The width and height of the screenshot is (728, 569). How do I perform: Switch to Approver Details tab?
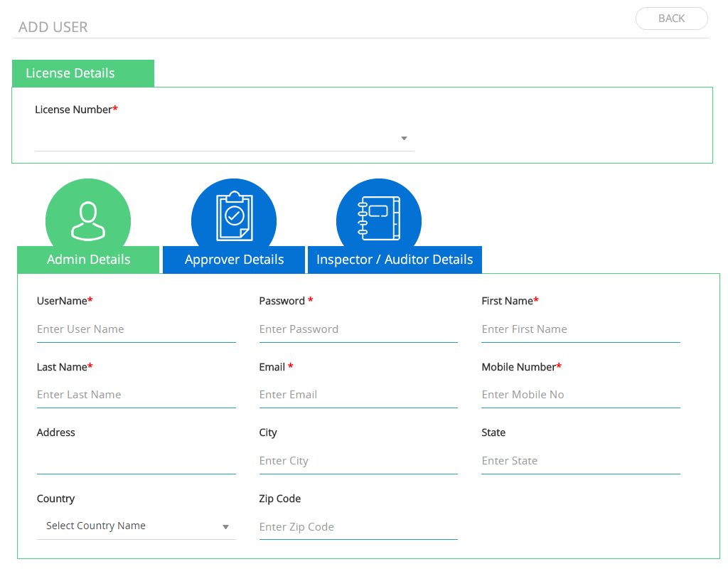[234, 260]
